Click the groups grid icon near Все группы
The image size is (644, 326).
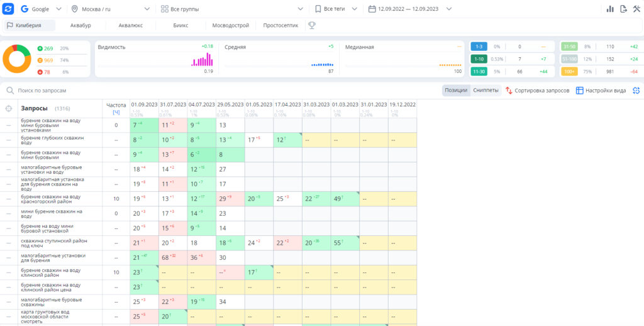click(164, 9)
